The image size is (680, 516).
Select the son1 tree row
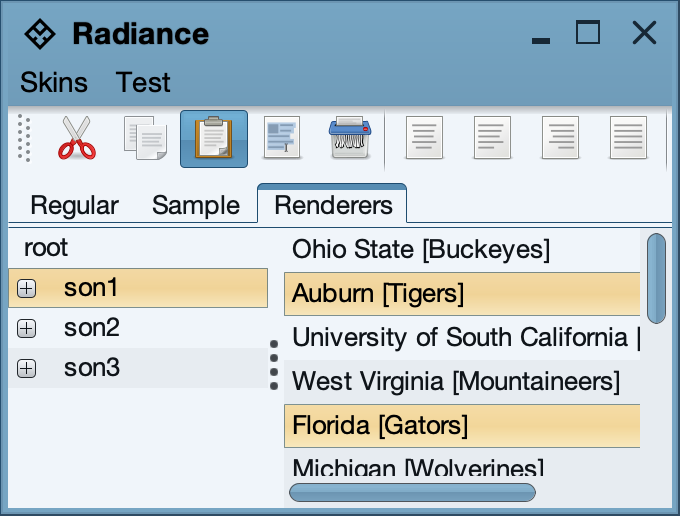[x=138, y=288]
